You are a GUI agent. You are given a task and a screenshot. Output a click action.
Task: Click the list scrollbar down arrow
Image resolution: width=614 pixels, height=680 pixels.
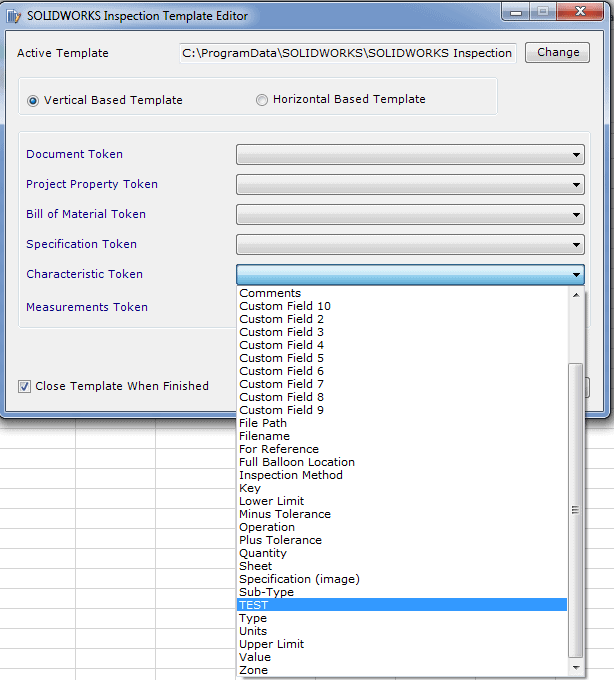coord(575,668)
